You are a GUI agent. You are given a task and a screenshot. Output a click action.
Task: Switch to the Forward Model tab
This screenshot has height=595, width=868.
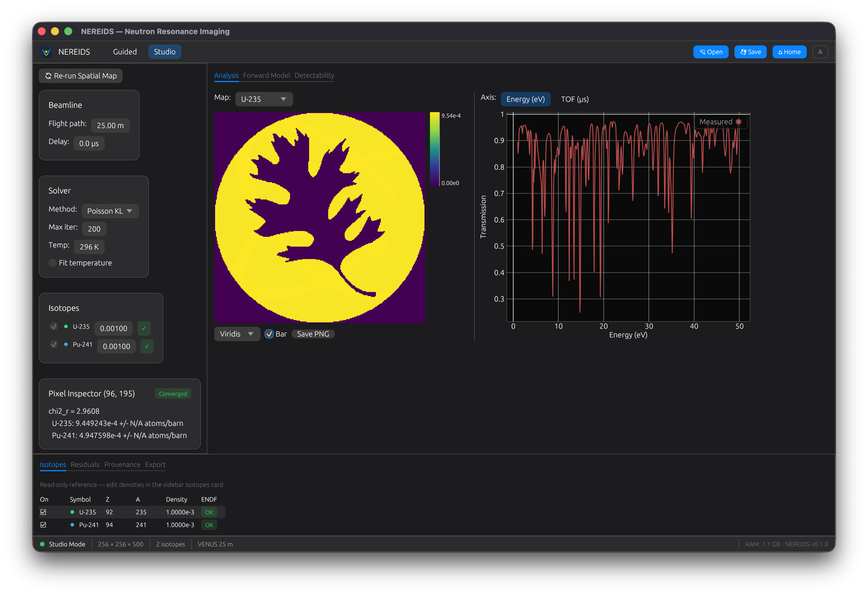[x=266, y=75]
